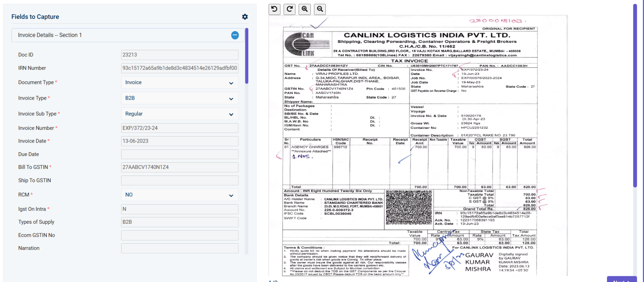644x282 pixels.
Task: Click the rotate left icon above the invoice
Action: coord(274,9)
